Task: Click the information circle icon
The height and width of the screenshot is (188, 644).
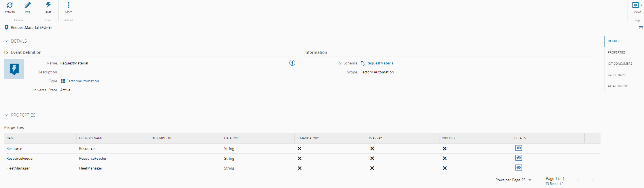Action: pyautogui.click(x=292, y=63)
